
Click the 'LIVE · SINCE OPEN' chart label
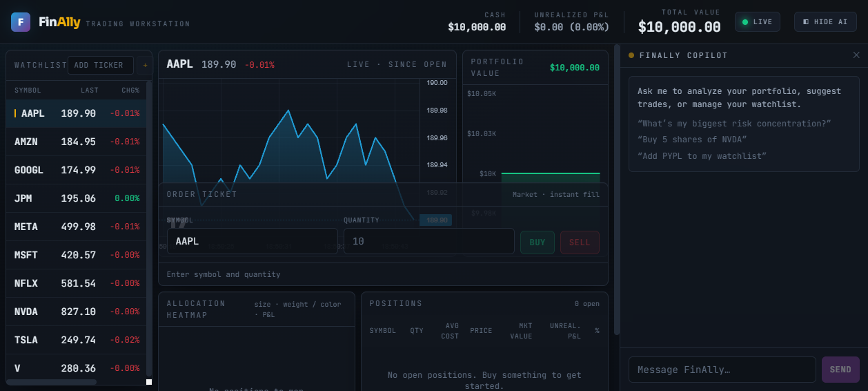[397, 64]
